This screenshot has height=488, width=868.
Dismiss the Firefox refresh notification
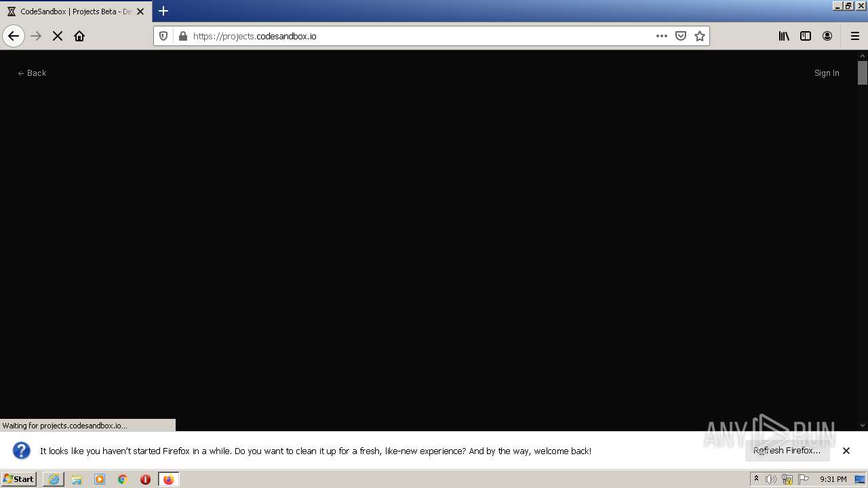pyautogui.click(x=846, y=451)
